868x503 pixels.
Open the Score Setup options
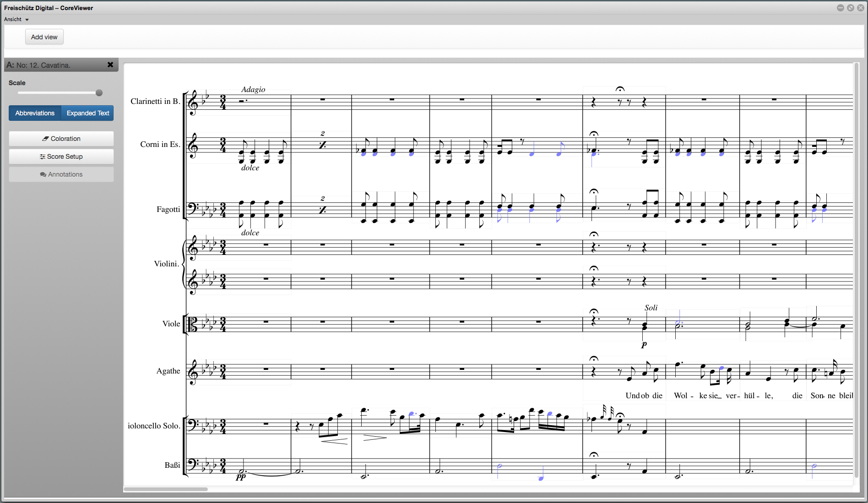(61, 157)
